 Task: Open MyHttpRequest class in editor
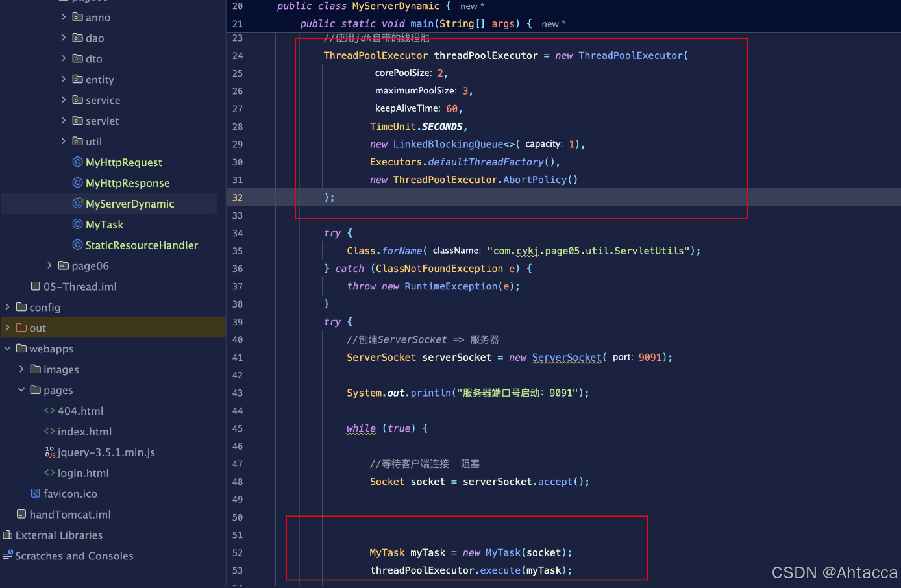pos(124,162)
